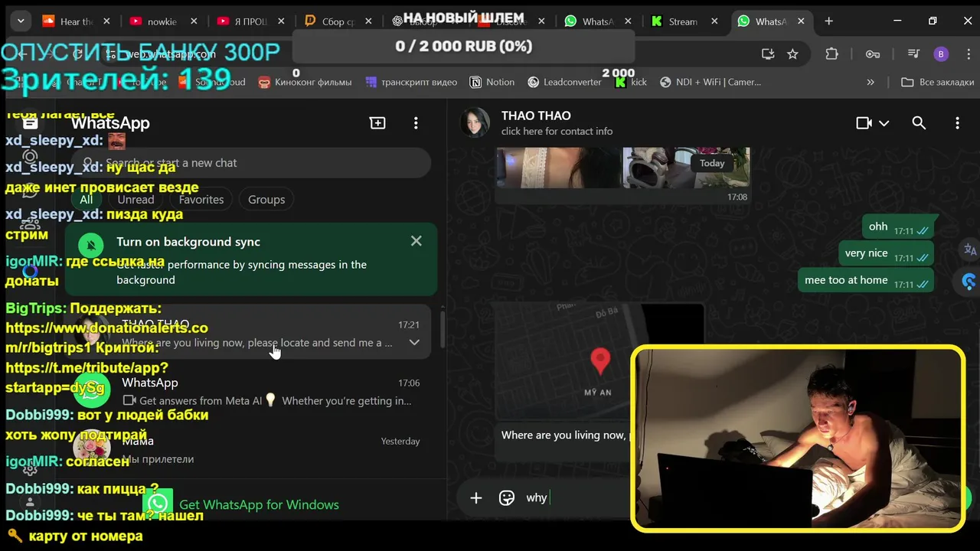Open a new browser tab
This screenshot has height=551, width=980.
click(828, 21)
